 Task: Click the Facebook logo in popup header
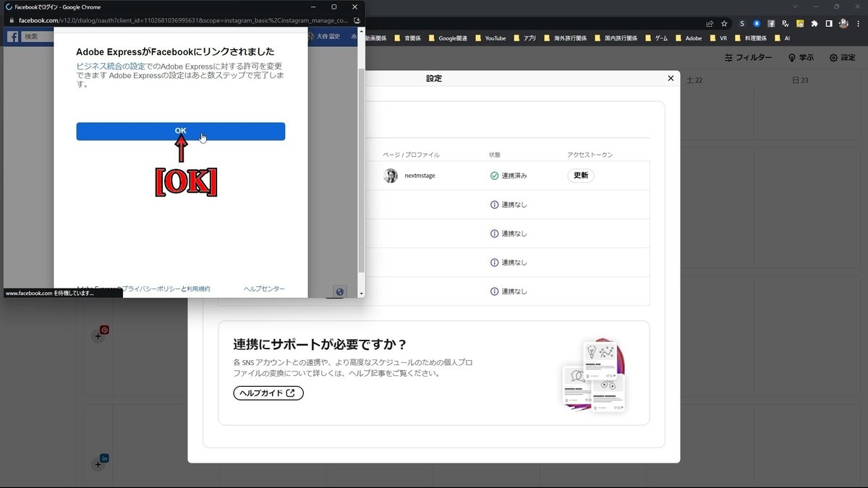(13, 36)
